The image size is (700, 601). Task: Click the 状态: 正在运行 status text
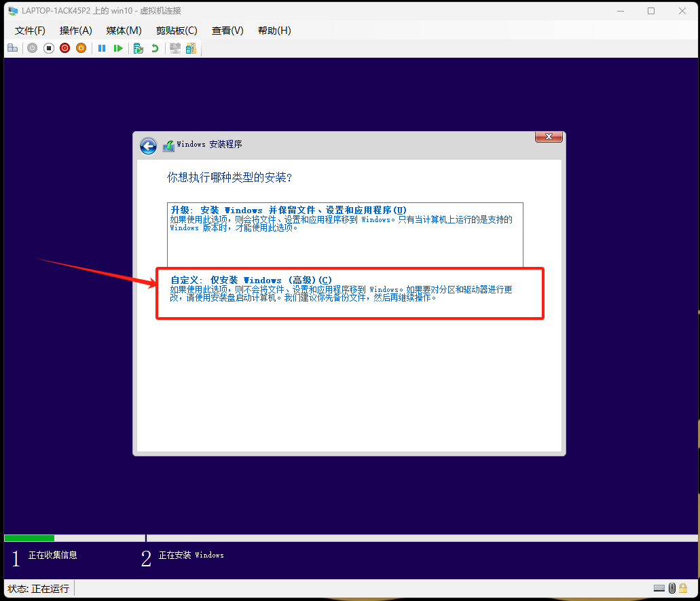tap(39, 589)
